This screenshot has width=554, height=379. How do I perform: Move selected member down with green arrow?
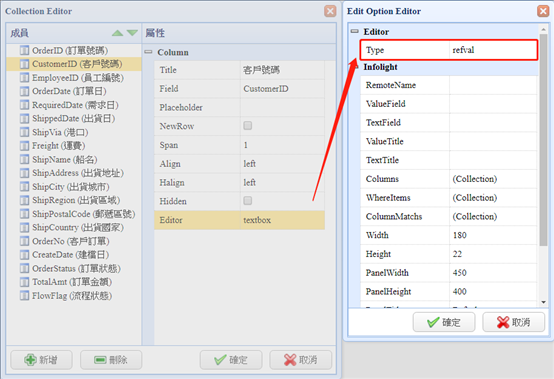coord(132,33)
